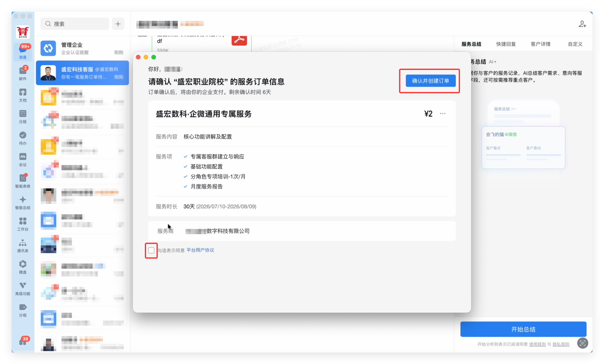
Task: Open the 智能表格 smart sheet icon
Action: tap(22, 181)
